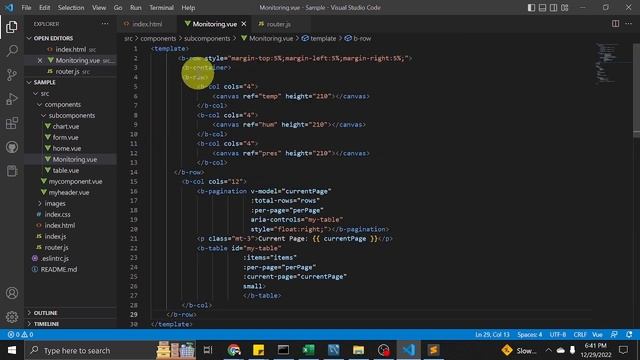The image size is (640, 360).
Task: Open the File menu
Action: [x=26, y=7]
